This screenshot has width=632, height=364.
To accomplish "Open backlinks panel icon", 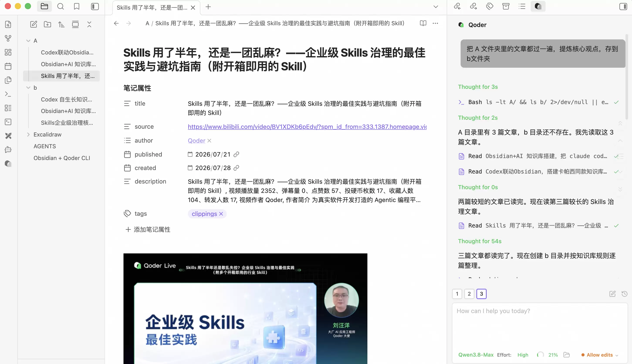I will pos(457,6).
